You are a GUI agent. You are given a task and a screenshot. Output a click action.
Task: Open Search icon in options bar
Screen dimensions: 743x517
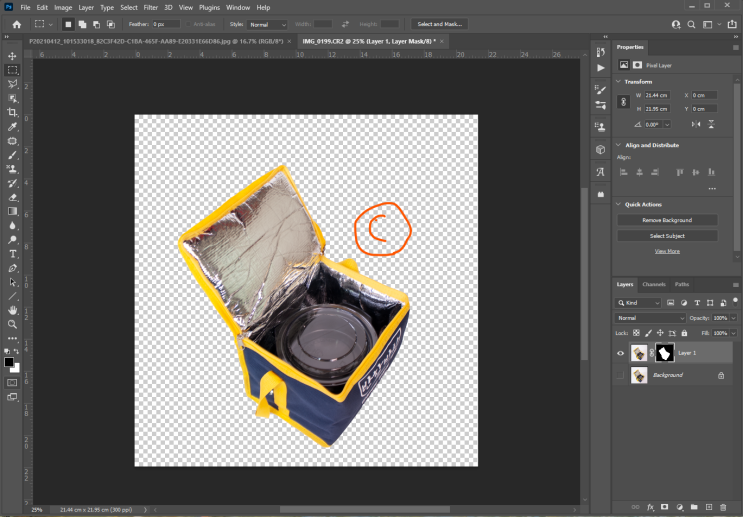pos(691,25)
